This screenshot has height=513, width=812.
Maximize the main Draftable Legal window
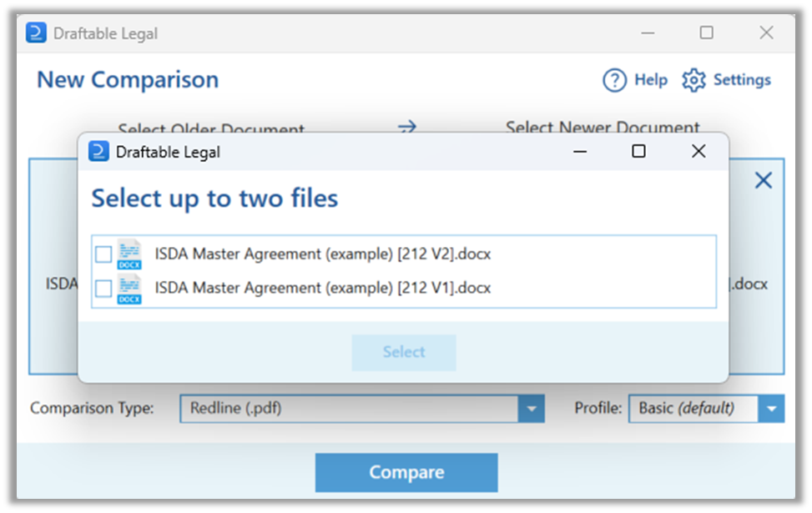pyautogui.click(x=706, y=33)
